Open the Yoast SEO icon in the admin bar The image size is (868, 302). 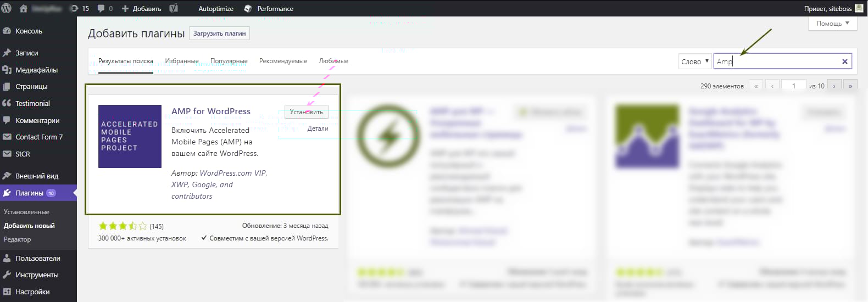174,8
